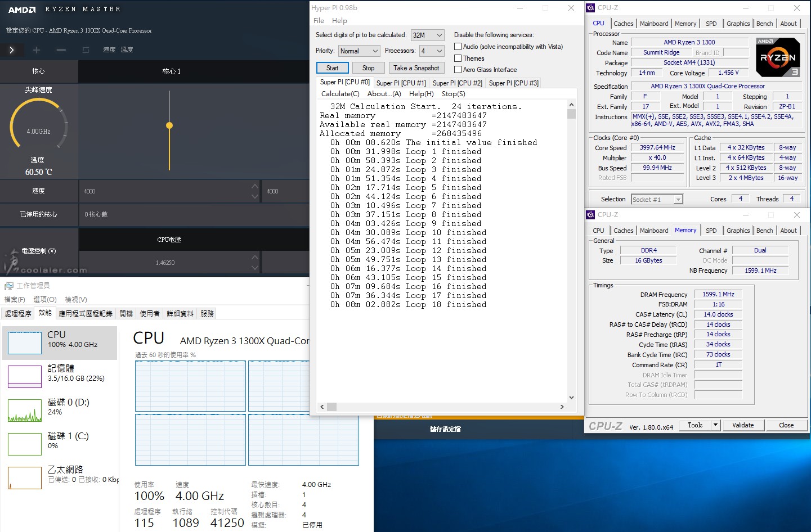The image size is (811, 532).
Task: Click the Stop button in Hyper PI
Action: [x=368, y=68]
